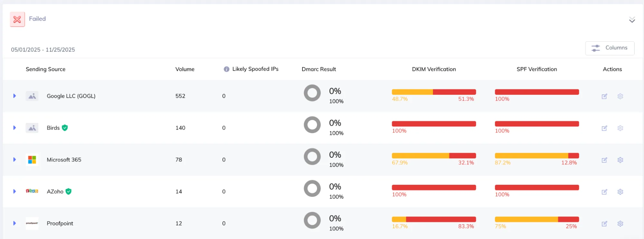Click the 05/01/2025 - 11/25/2025 date range
This screenshot has width=644, height=239.
pyautogui.click(x=43, y=50)
